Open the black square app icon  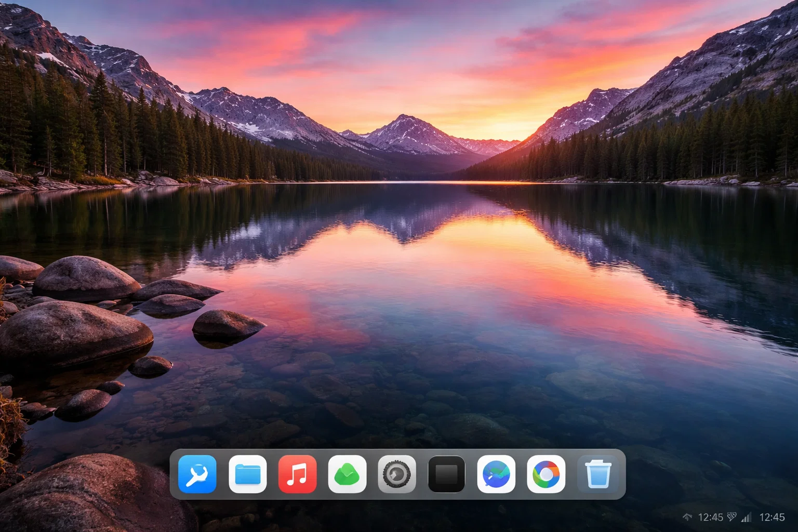pos(447,474)
